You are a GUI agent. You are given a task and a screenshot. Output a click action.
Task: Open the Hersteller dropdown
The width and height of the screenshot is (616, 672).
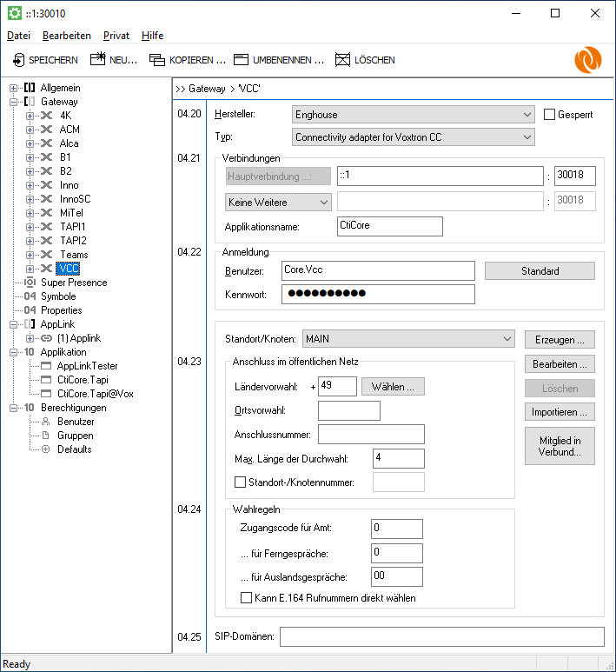(x=413, y=115)
